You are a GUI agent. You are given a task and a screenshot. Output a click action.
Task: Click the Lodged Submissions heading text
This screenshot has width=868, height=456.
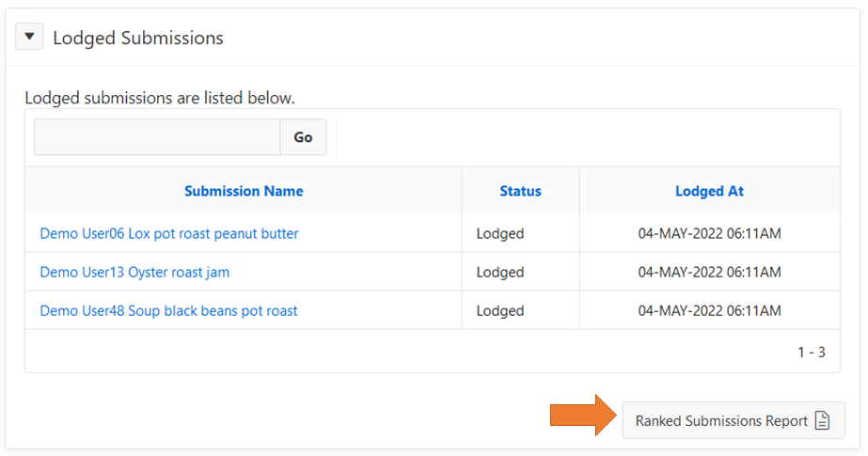(x=138, y=38)
